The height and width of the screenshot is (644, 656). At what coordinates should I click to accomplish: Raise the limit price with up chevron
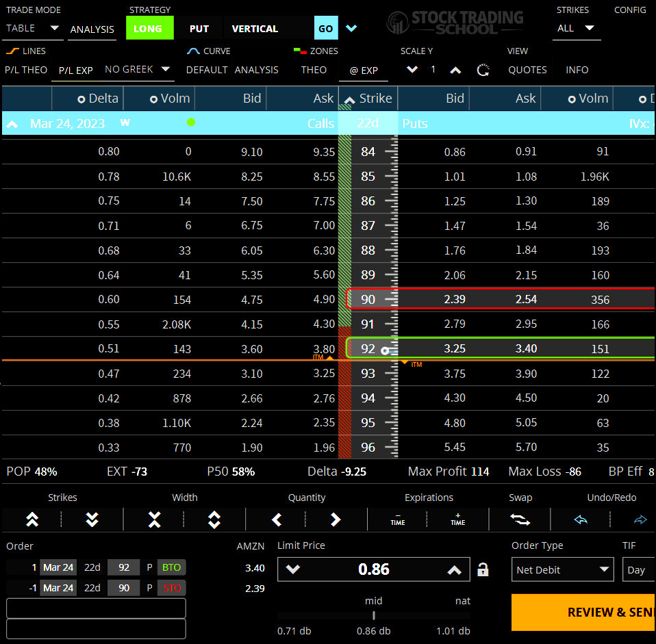(455, 569)
